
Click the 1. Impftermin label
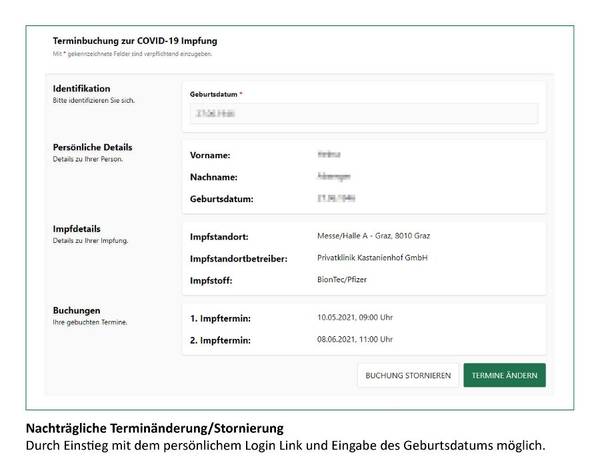coord(219,318)
